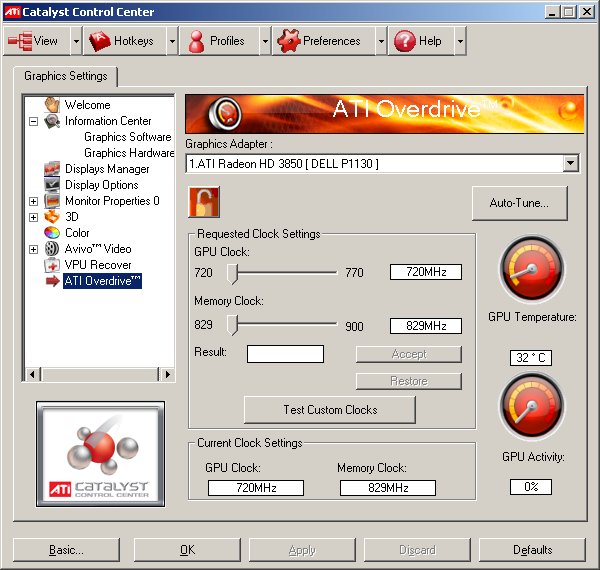The image size is (600, 570).
Task: Click the Auto-Tune button
Action: click(x=519, y=203)
